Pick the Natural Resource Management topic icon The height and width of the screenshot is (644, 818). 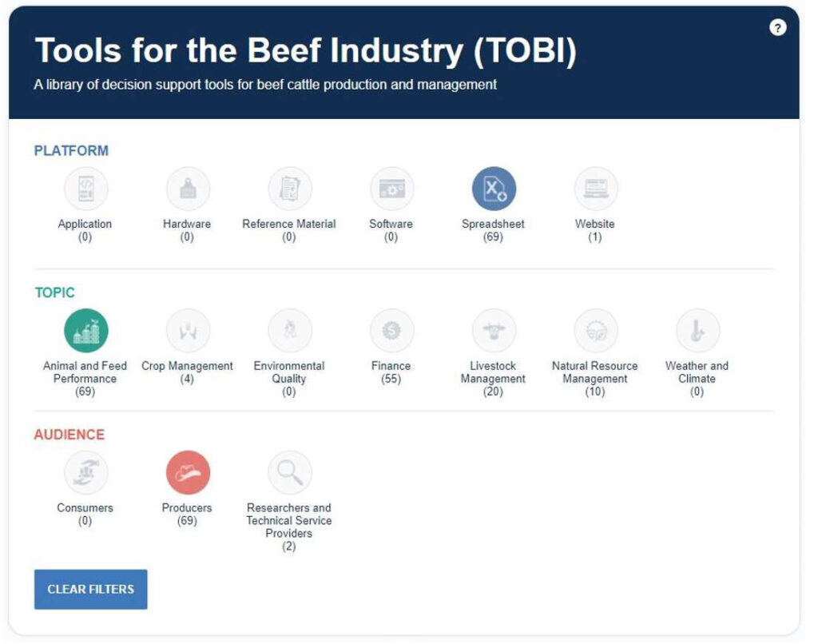[x=596, y=331]
